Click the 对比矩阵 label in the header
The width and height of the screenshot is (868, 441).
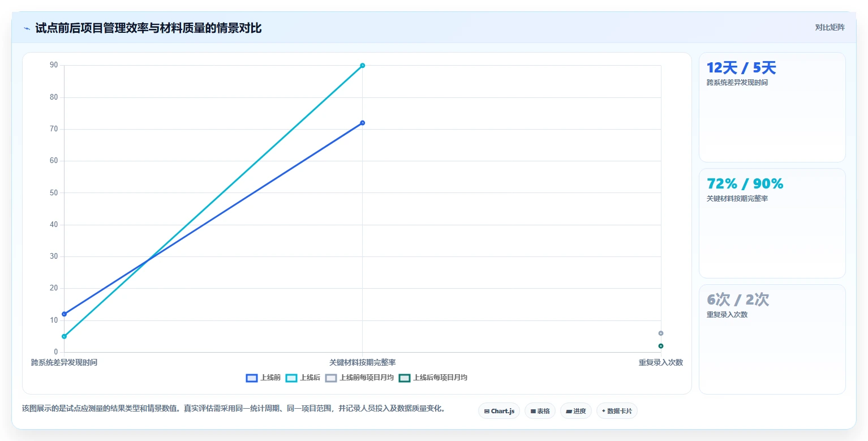tap(830, 28)
